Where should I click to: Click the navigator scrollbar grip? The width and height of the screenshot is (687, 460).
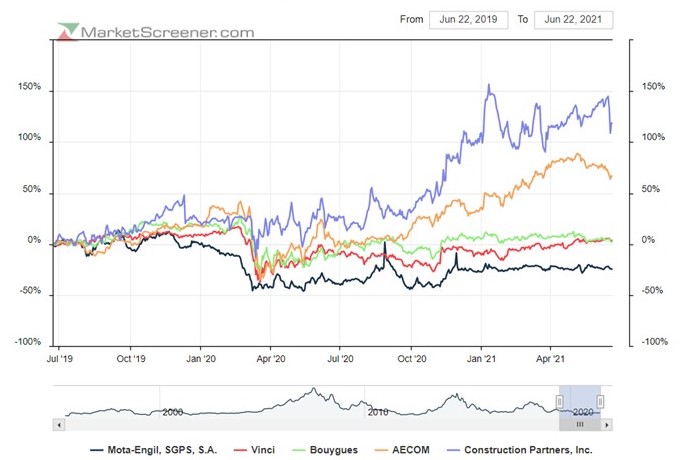[x=580, y=425]
